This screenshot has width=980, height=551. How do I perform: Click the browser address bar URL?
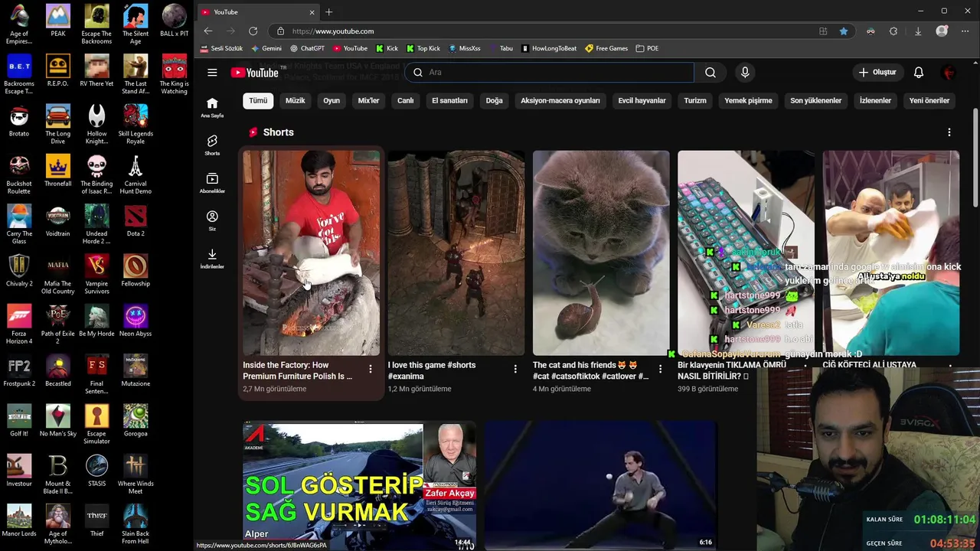333,31
